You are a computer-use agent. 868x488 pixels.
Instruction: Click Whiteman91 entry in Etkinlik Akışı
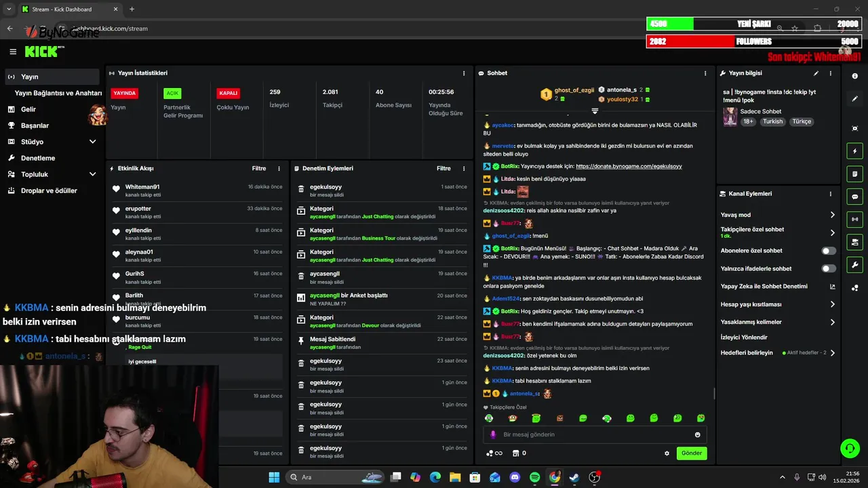click(198, 190)
